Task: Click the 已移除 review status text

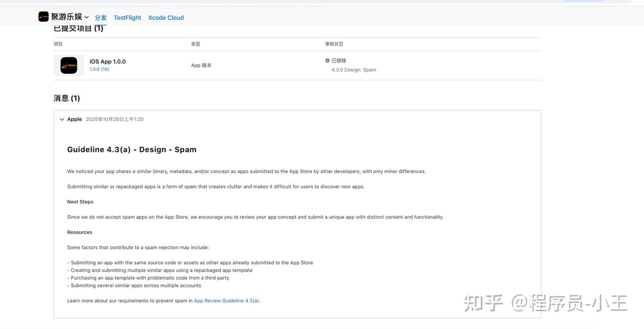Action: pyautogui.click(x=339, y=61)
